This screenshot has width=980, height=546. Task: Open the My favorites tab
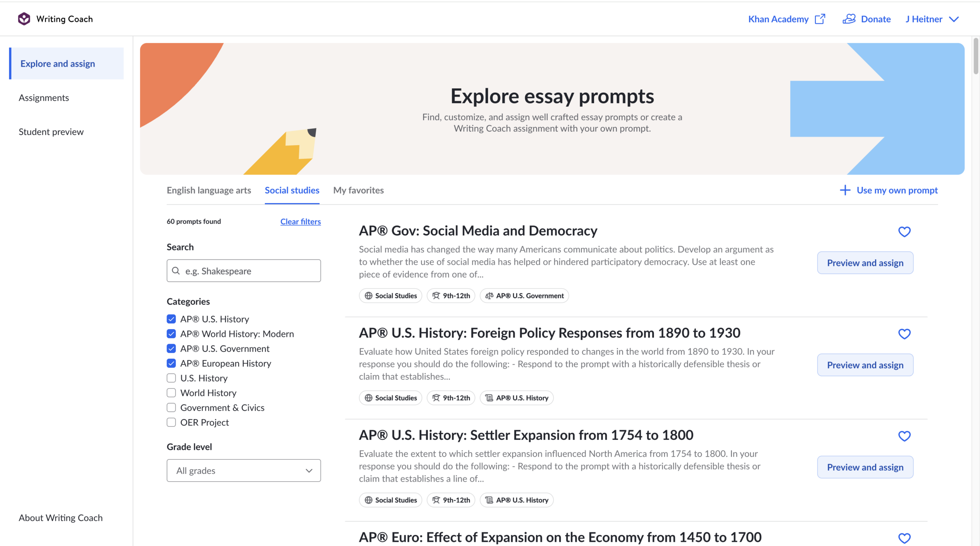click(358, 190)
